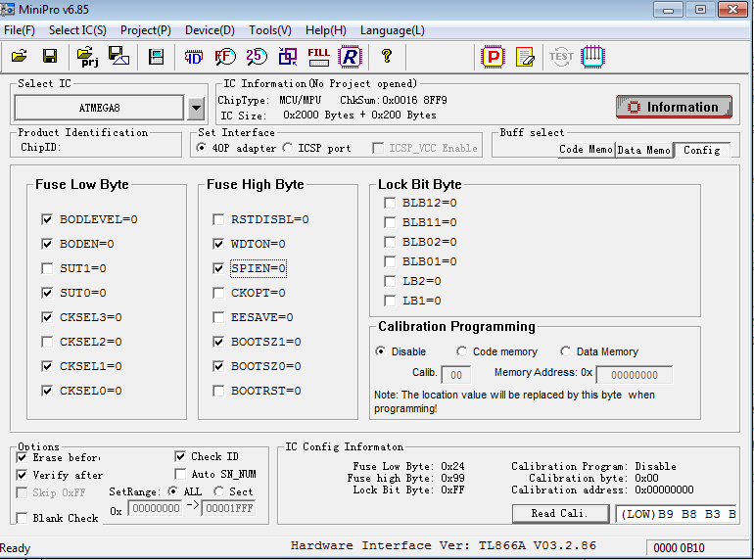Enable the RSTDISBL=0 checkbox
754x560 pixels.
pyautogui.click(x=218, y=219)
